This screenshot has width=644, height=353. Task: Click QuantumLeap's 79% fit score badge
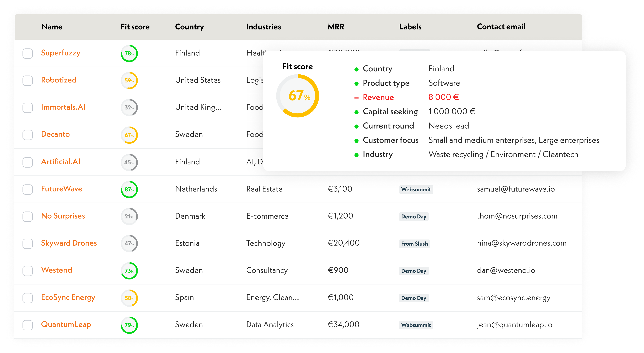[129, 325]
